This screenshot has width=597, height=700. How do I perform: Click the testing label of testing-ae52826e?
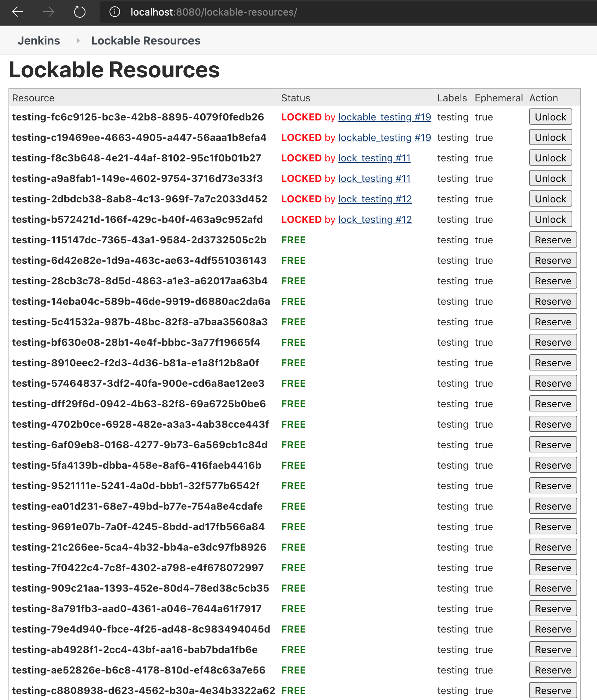tap(453, 670)
